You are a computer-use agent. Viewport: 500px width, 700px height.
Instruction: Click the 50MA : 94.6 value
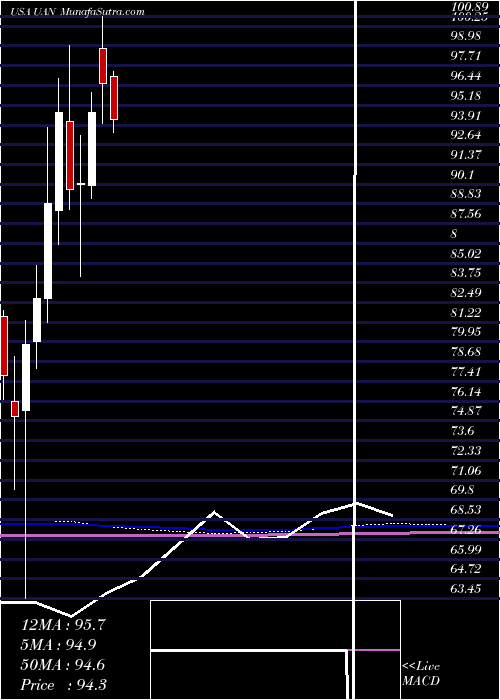(64, 665)
